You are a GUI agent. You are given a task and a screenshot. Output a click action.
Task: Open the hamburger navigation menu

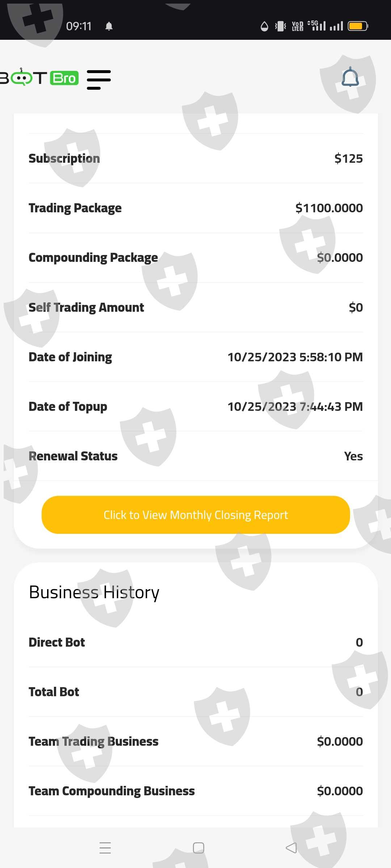[x=98, y=80]
